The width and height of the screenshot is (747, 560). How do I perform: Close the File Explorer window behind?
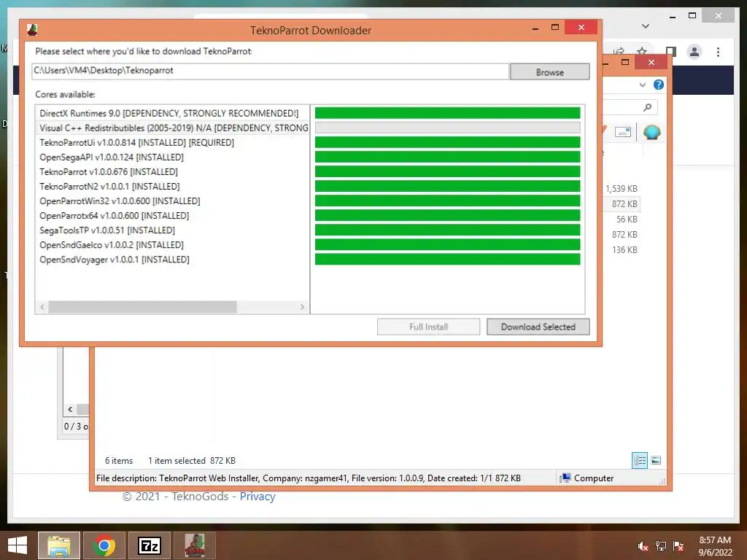[x=651, y=63]
